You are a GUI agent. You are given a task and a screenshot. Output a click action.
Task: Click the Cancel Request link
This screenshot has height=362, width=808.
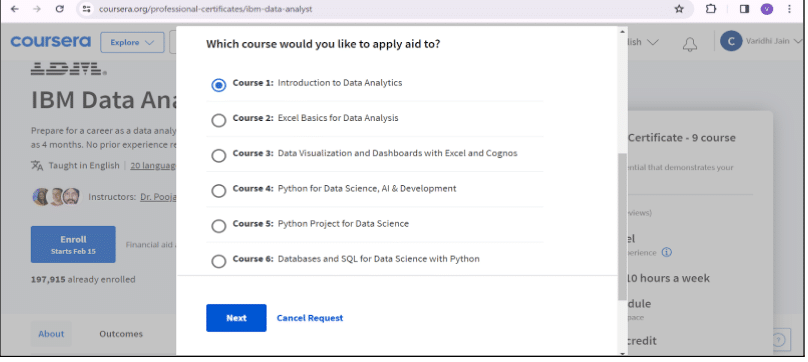click(310, 318)
